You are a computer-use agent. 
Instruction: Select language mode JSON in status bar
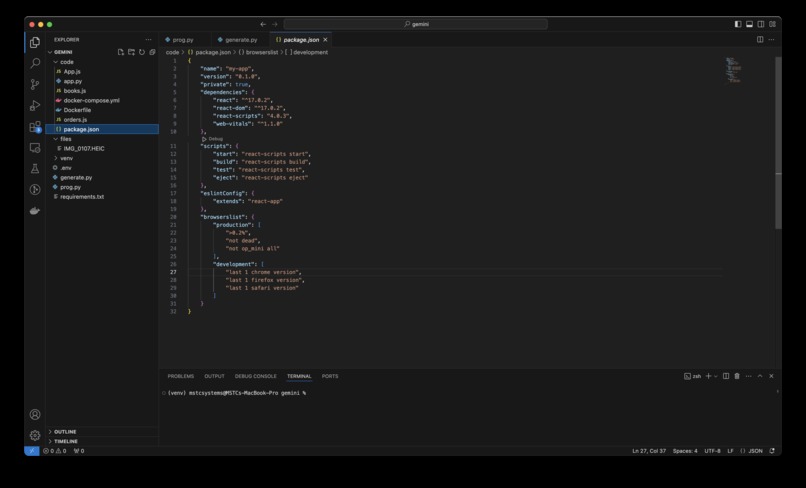[x=756, y=451]
